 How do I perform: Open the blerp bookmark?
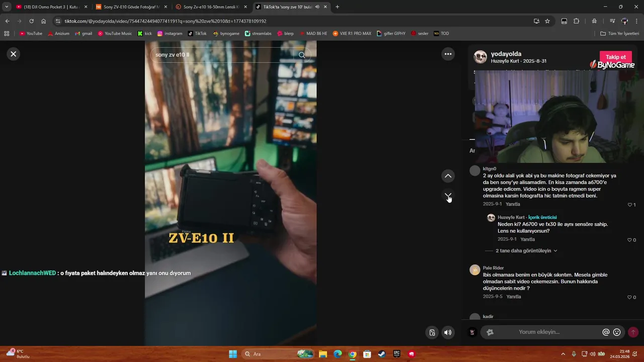pos(285,34)
